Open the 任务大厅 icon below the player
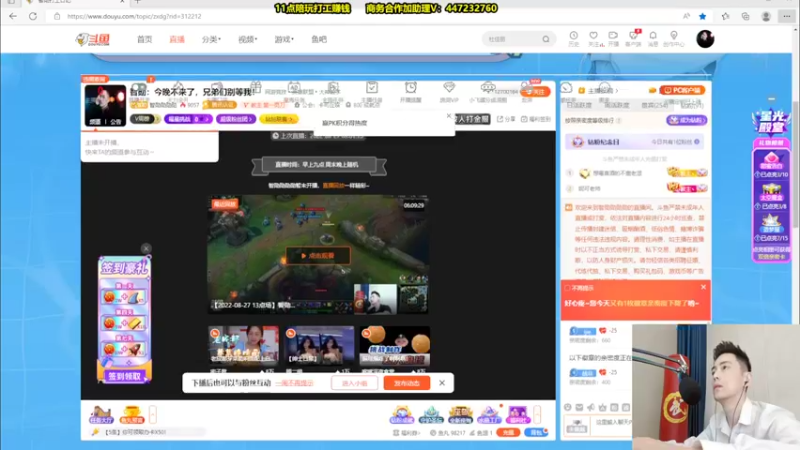The image size is (800, 450). point(101,414)
